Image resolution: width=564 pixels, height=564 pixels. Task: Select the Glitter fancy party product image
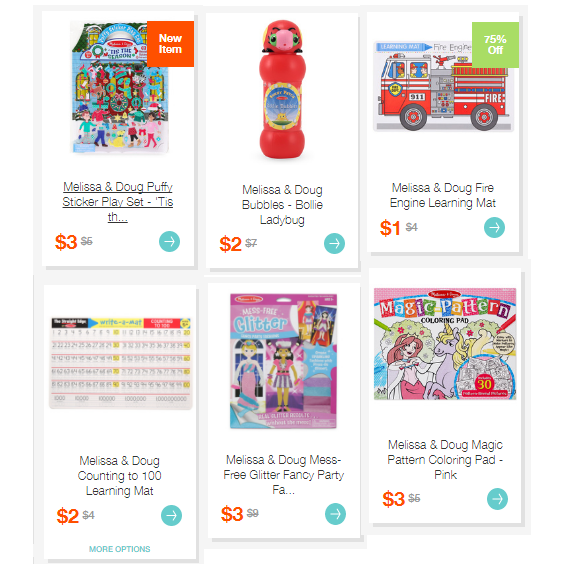[x=283, y=361]
